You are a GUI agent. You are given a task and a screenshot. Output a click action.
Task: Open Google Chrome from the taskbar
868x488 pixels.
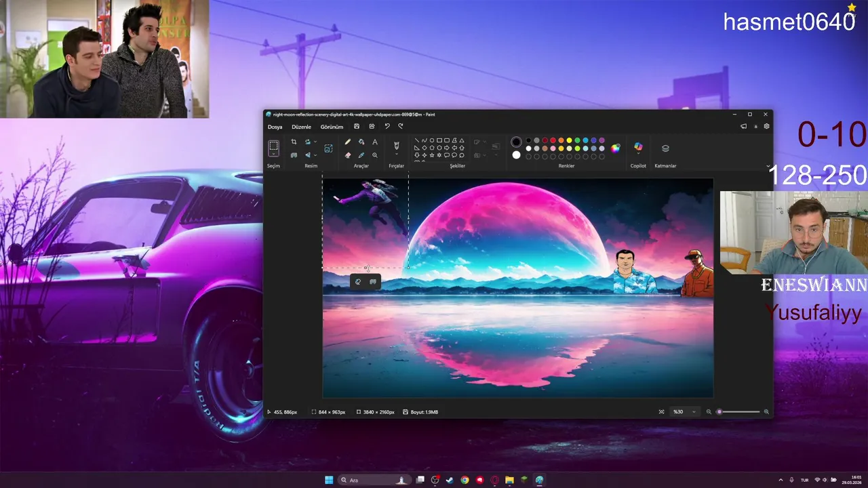click(x=465, y=480)
